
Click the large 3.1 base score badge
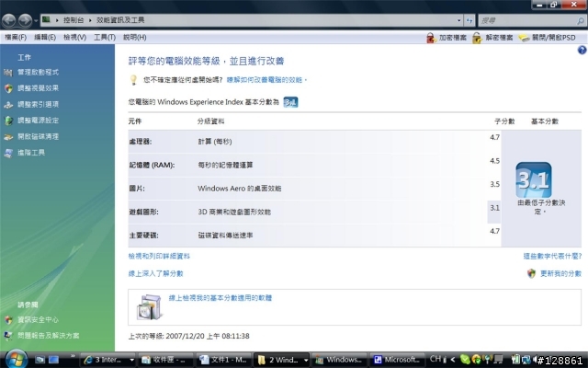click(x=534, y=180)
